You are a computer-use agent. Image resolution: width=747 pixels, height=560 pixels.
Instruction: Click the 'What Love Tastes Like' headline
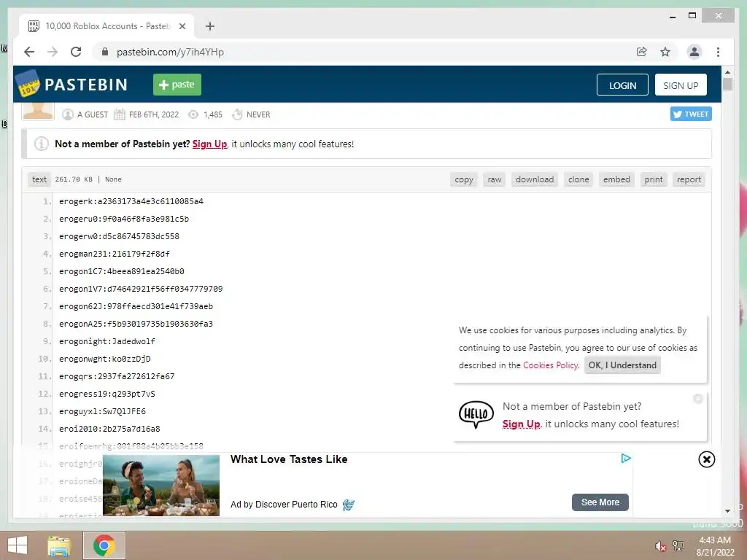[x=289, y=459]
